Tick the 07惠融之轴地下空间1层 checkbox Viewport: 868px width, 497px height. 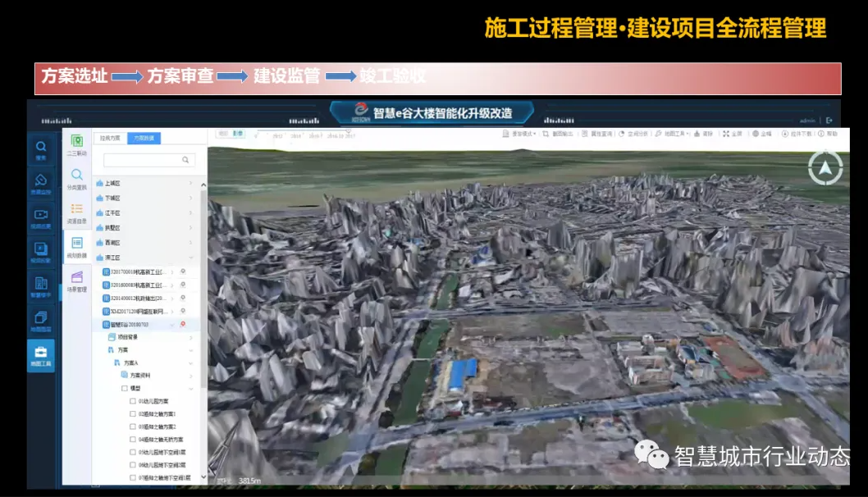pos(133,477)
